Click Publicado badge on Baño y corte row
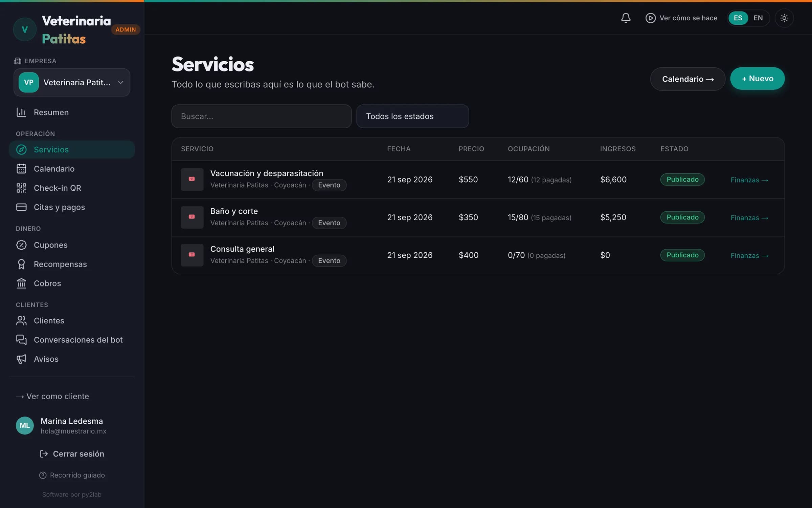The width and height of the screenshot is (812, 508). click(682, 217)
